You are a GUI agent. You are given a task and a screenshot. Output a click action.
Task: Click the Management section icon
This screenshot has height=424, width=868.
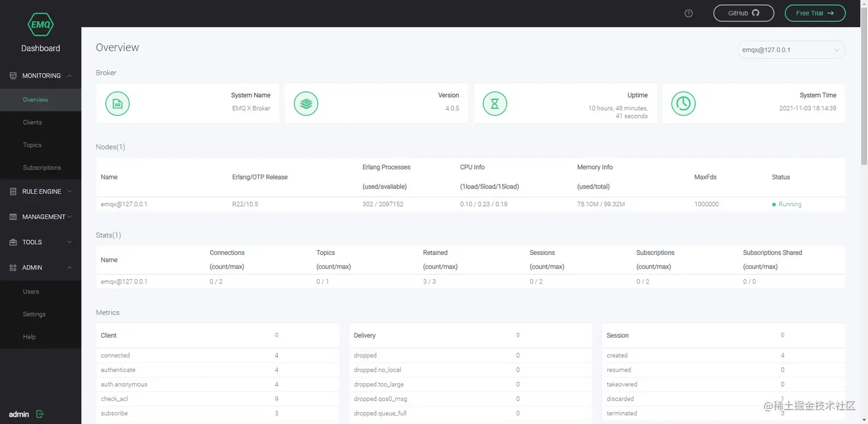tap(13, 217)
